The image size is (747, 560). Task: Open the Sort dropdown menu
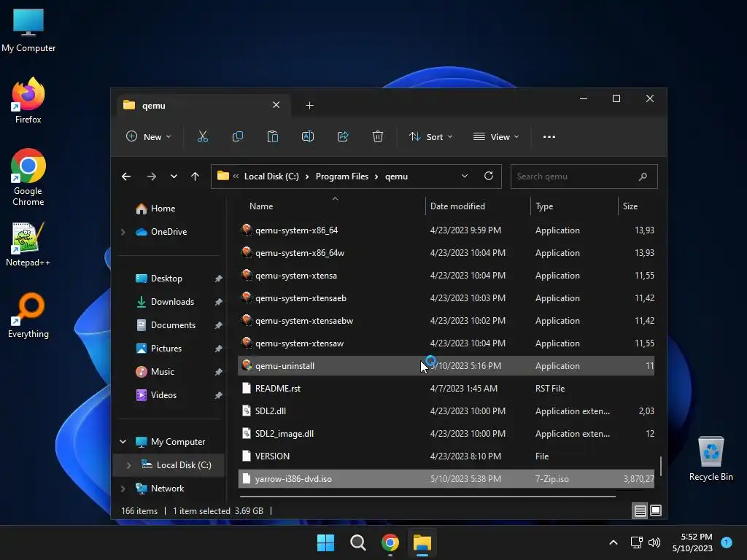(430, 136)
